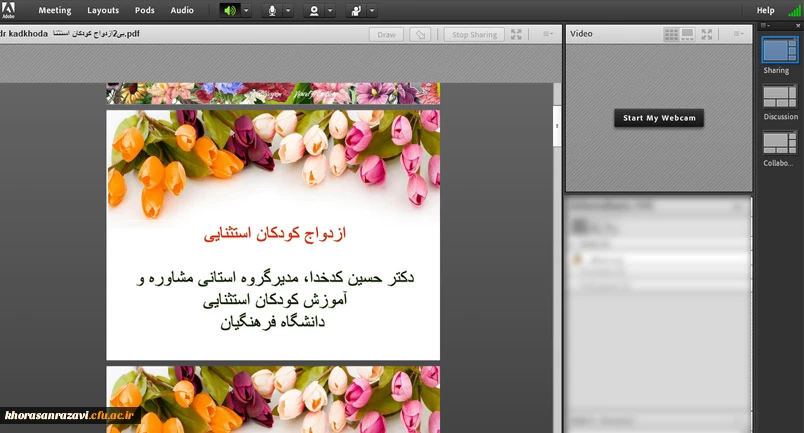Click the raise hand status icon

[356, 11]
